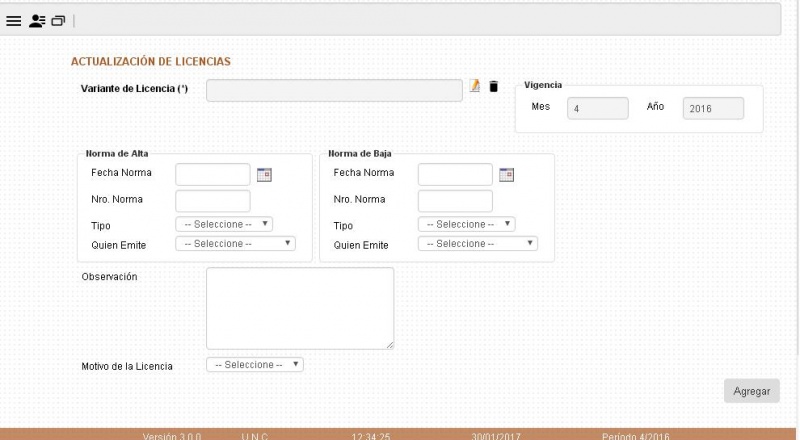Focus the Nro. Norma field in Norma de Baja
Viewport: 800px width, 440px height.
click(x=455, y=200)
